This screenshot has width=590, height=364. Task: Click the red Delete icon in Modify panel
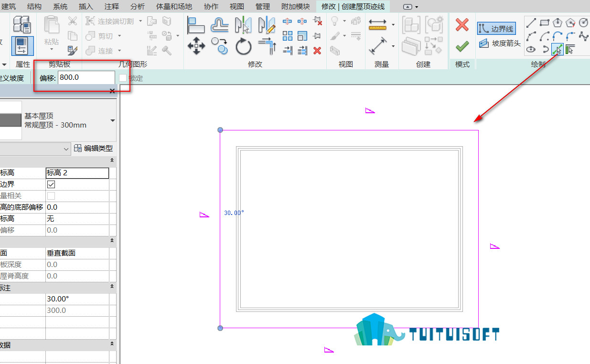click(317, 51)
